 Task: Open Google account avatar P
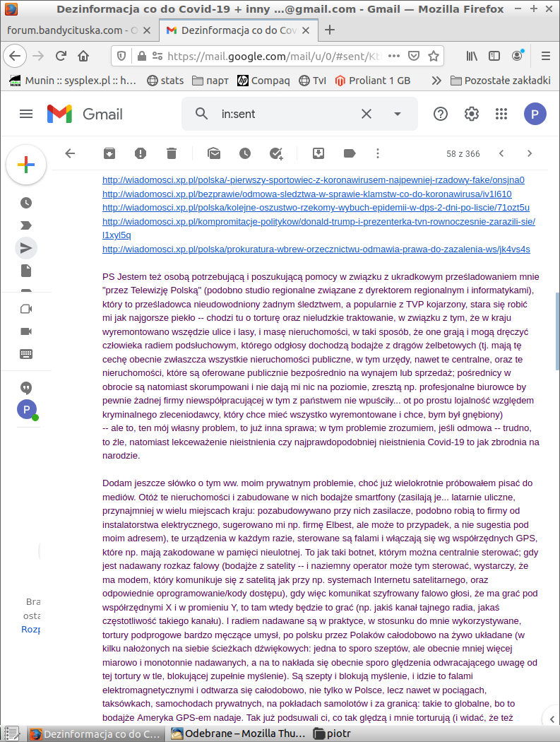point(535,114)
